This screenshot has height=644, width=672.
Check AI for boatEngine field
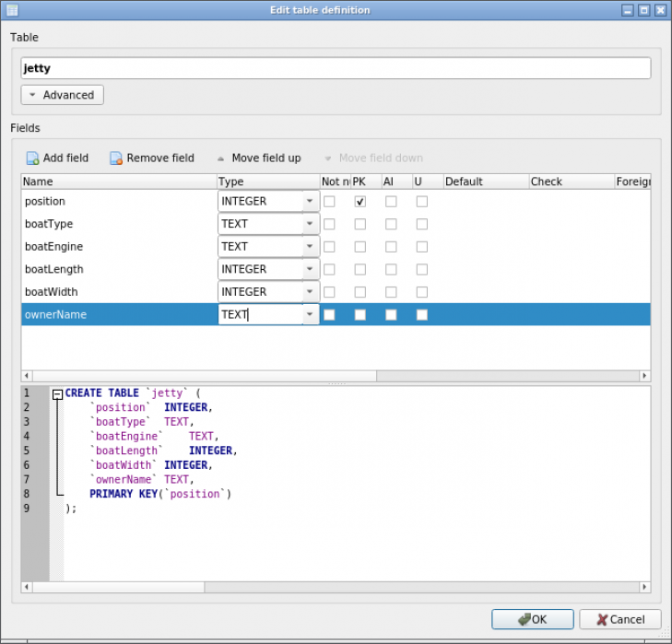391,247
